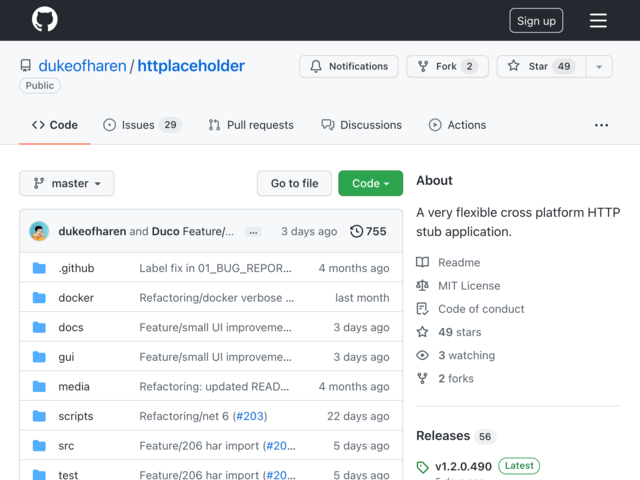
Task: Click the Code of conduct icon
Action: click(422, 309)
